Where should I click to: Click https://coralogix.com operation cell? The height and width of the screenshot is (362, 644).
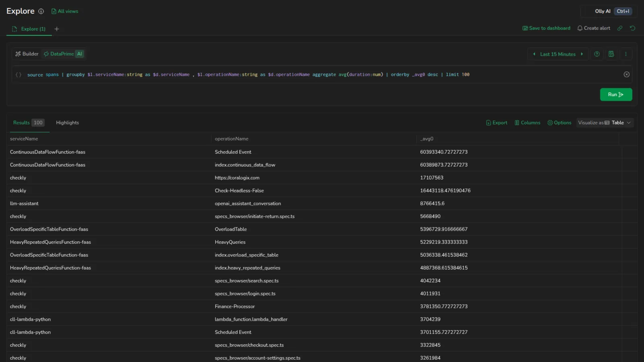coord(237,178)
